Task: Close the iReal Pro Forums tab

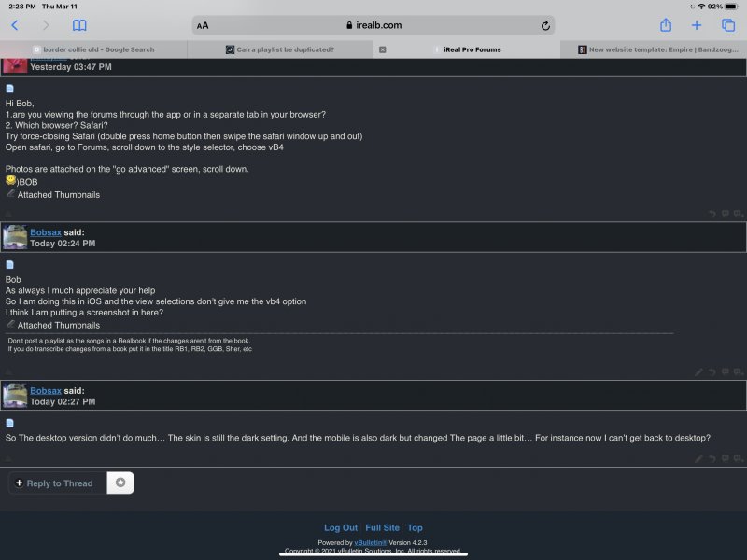Action: (x=383, y=49)
